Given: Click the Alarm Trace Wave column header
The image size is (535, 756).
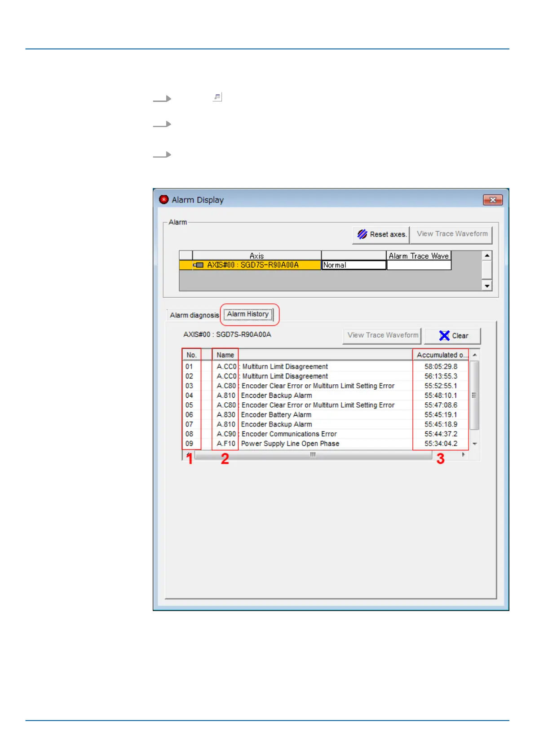Looking at the screenshot, I should click(419, 255).
